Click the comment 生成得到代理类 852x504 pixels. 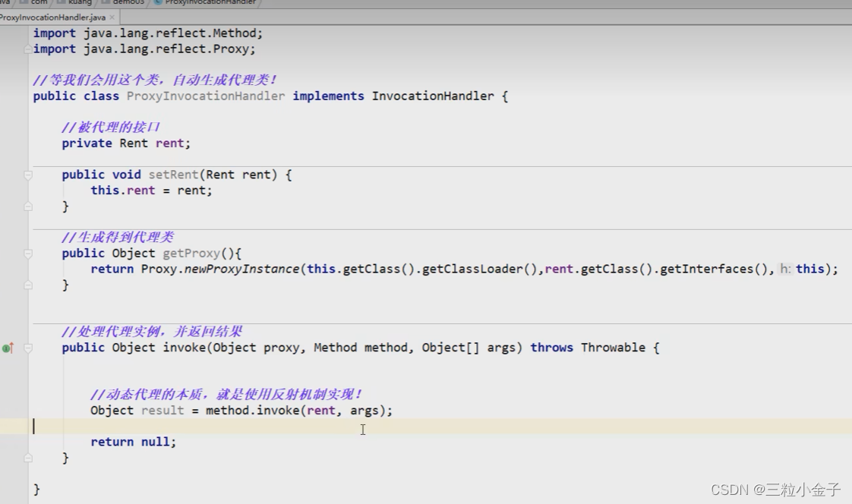pos(118,238)
